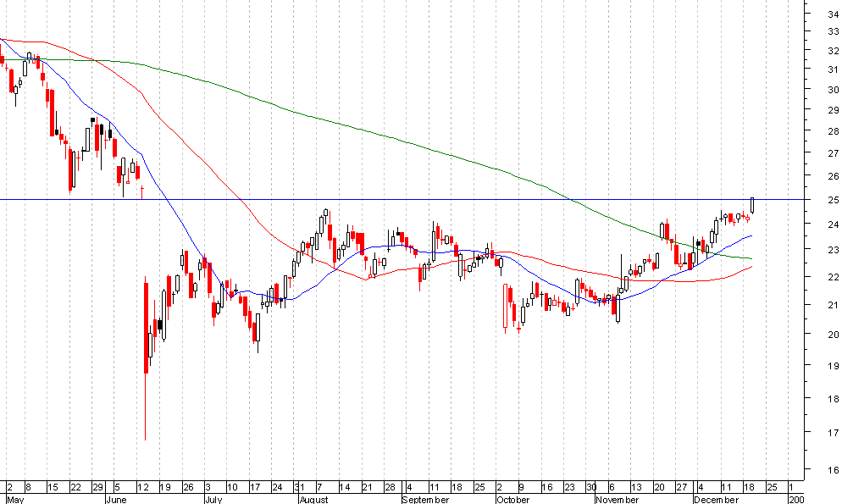
Task: Click the 29 price axis label
Action: tap(833, 110)
